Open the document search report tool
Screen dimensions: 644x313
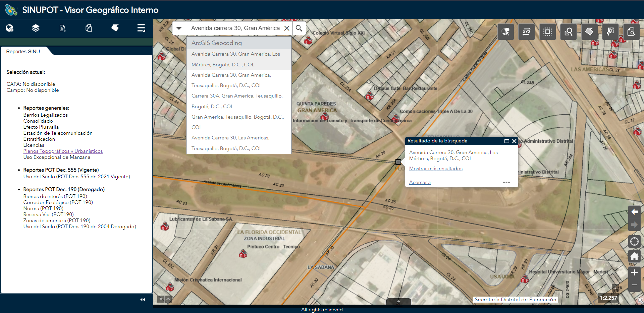click(x=631, y=32)
